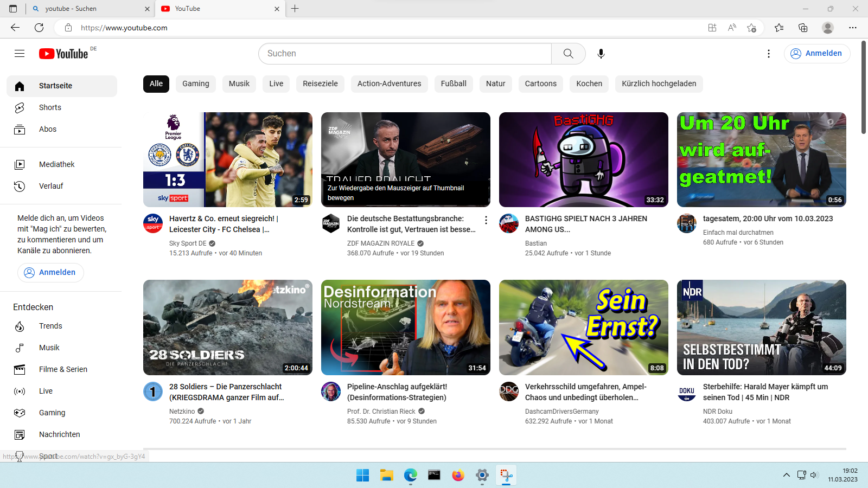This screenshot has height=488, width=868.
Task: Go back with the browser back arrow
Action: (15, 28)
